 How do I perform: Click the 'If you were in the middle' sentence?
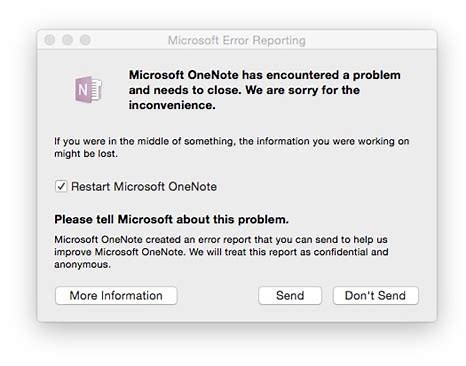coord(232,141)
